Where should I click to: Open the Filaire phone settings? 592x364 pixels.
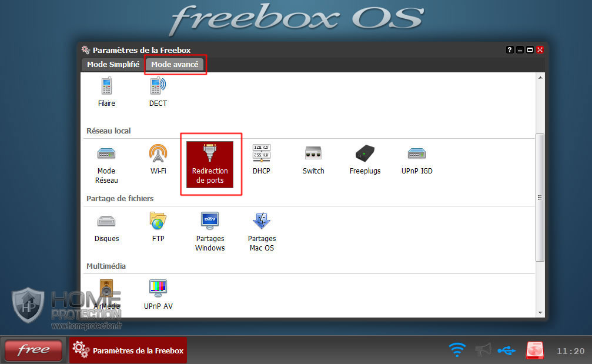(x=106, y=92)
